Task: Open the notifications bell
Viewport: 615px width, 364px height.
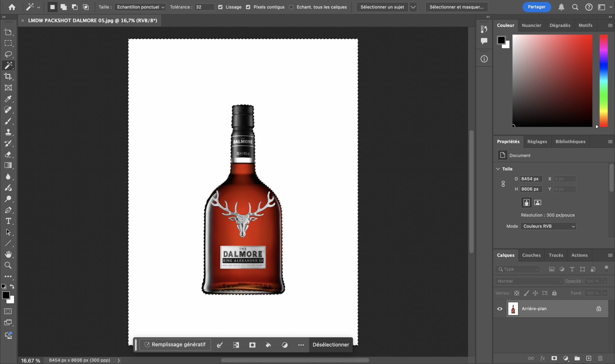Action: 561,7
